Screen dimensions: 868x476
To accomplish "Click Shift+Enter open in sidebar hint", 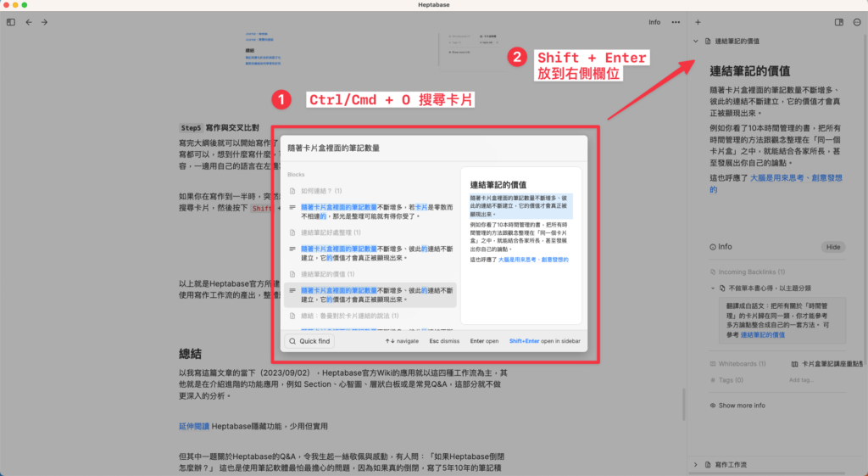I will 545,341.
